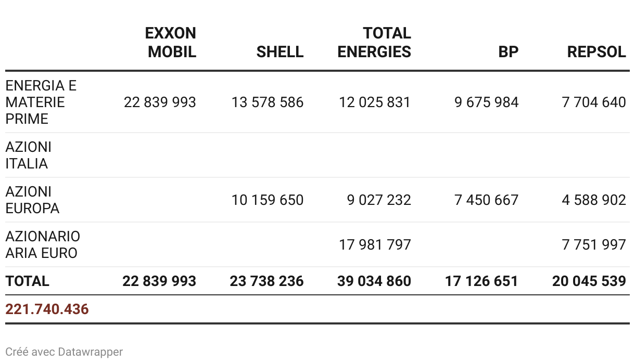Open the Créé avec Datawrapper link
Image resolution: width=635 pixels, height=364 pixels.
(x=64, y=352)
